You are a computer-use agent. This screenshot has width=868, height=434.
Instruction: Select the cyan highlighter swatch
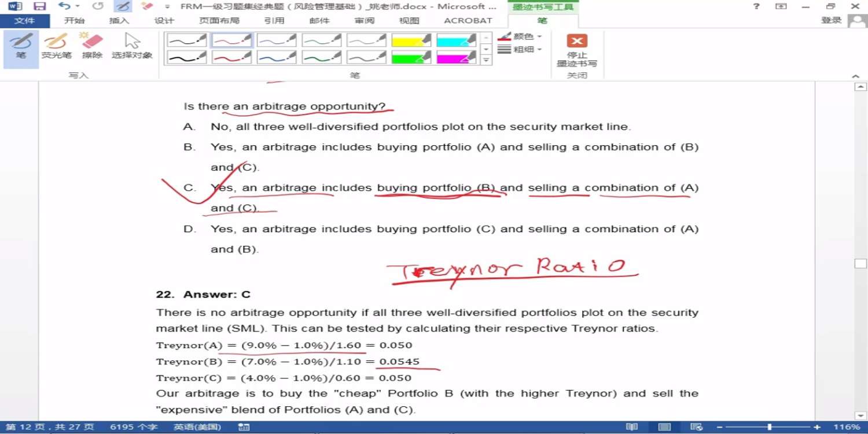(x=457, y=40)
